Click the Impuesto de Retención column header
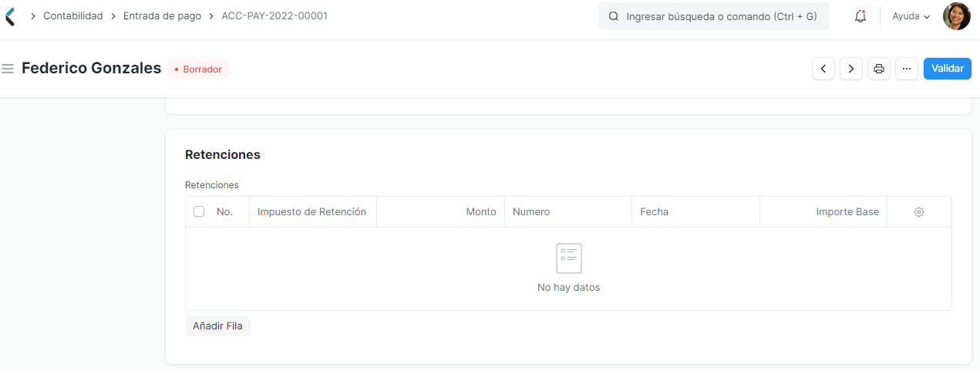 [x=312, y=211]
